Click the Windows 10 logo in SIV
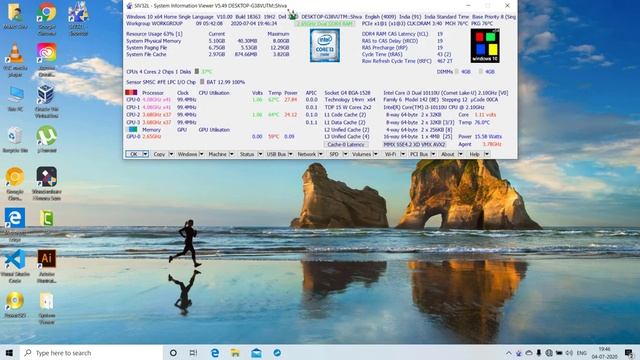This screenshot has height=360, width=640. click(x=485, y=46)
